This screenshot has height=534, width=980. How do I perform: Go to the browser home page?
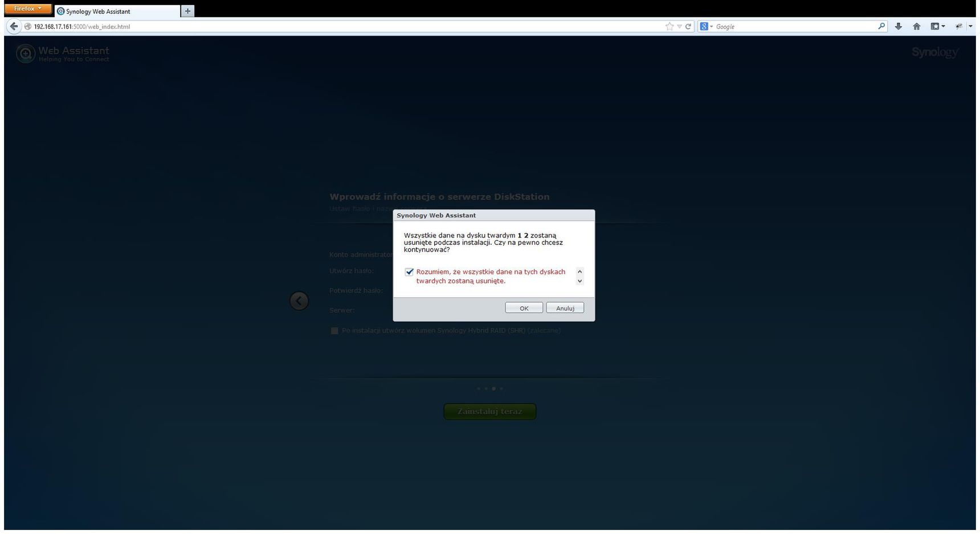(917, 26)
